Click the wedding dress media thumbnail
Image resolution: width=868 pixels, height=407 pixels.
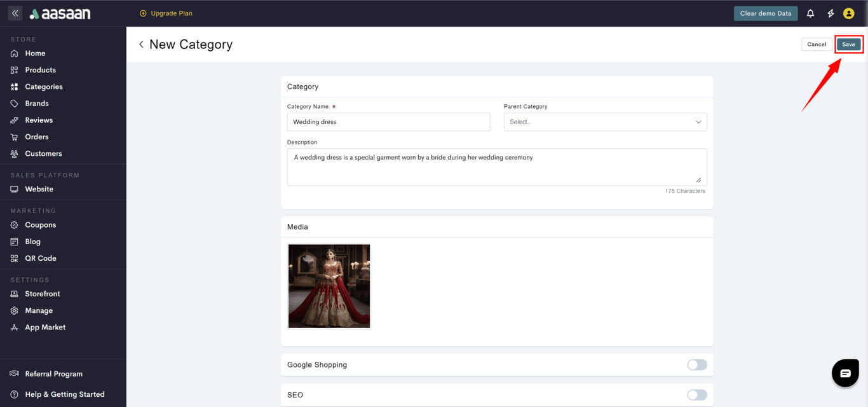pos(329,286)
